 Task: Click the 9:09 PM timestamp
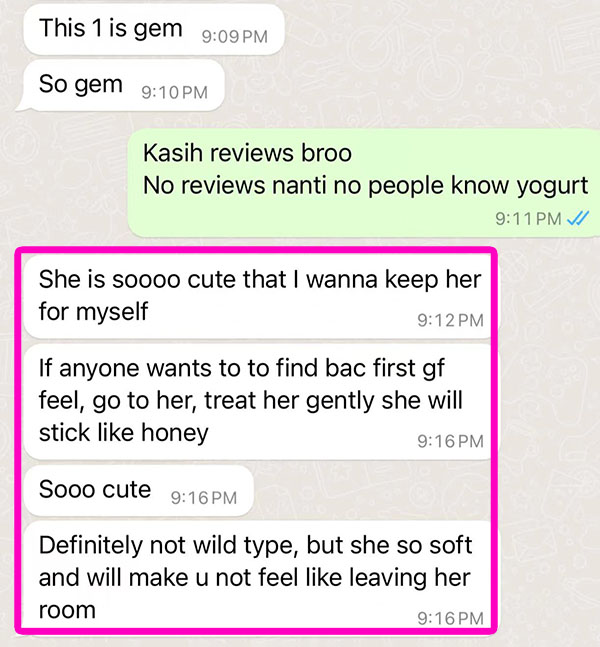point(234,37)
